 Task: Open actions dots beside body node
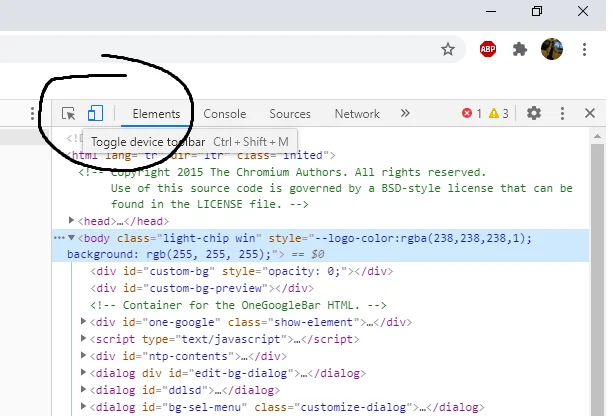coord(59,238)
